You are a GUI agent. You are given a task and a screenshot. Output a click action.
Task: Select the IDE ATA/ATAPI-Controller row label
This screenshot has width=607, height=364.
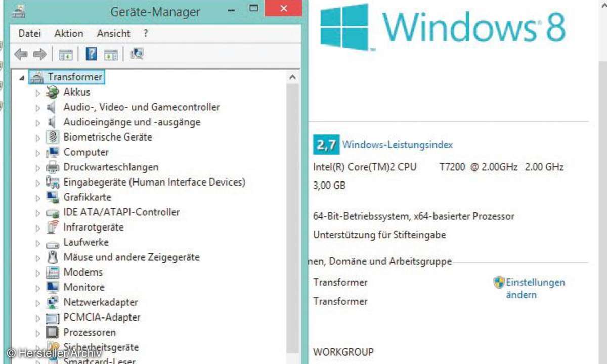point(121,212)
